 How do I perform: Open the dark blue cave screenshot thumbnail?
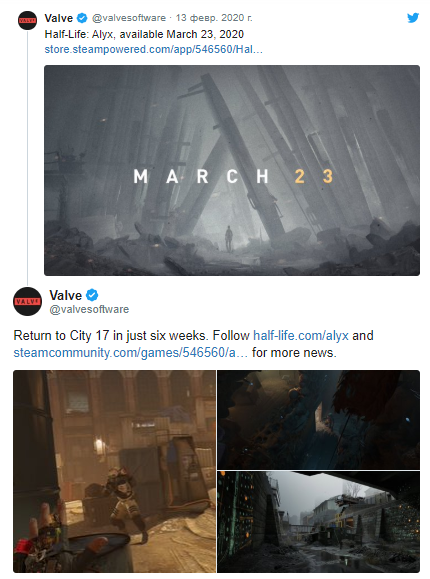click(x=318, y=420)
